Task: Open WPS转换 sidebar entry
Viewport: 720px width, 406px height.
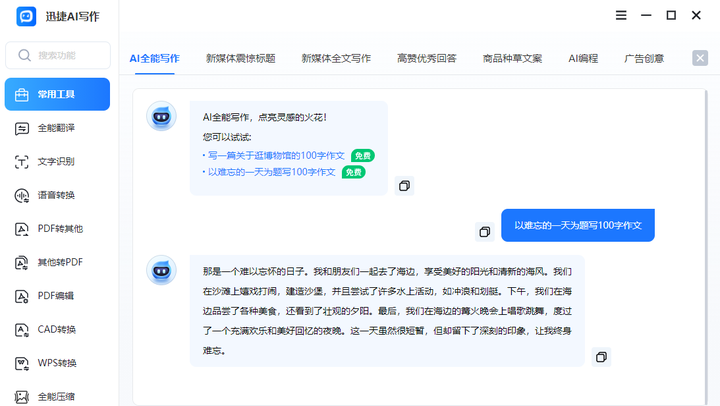Action: [57, 363]
